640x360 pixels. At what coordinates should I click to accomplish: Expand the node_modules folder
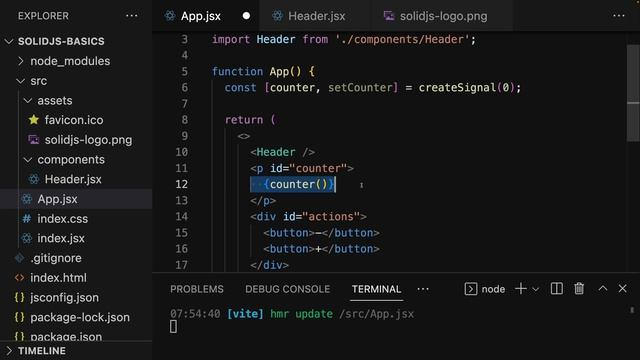point(20,61)
